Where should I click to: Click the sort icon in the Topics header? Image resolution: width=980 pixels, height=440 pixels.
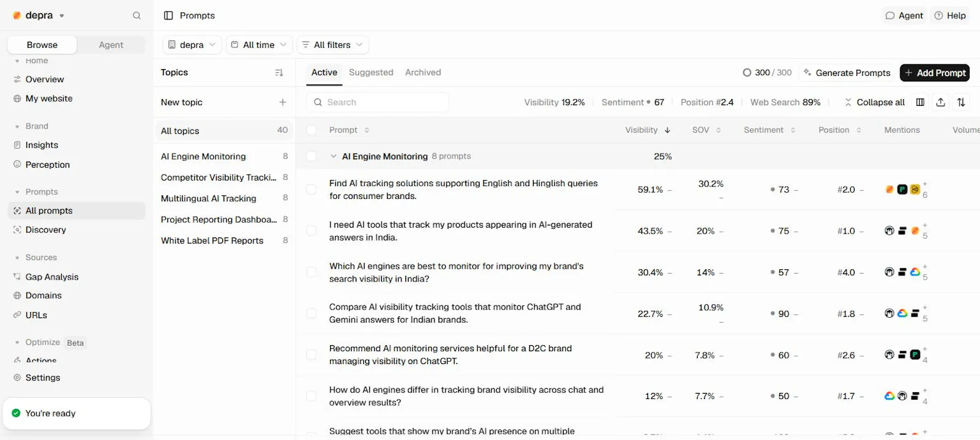[x=279, y=73]
